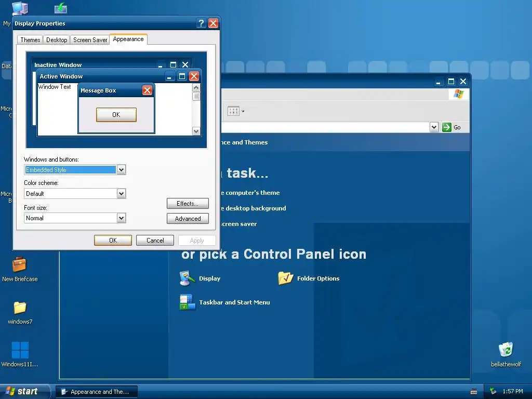Click Cancel in Display Properties
This screenshot has width=532, height=399.
(x=155, y=240)
